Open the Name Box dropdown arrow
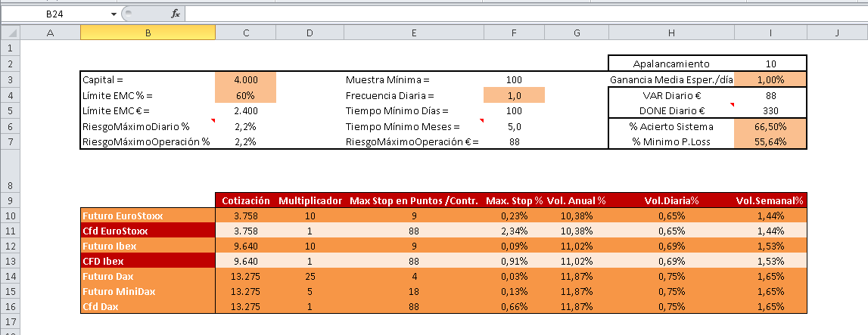 (x=114, y=14)
